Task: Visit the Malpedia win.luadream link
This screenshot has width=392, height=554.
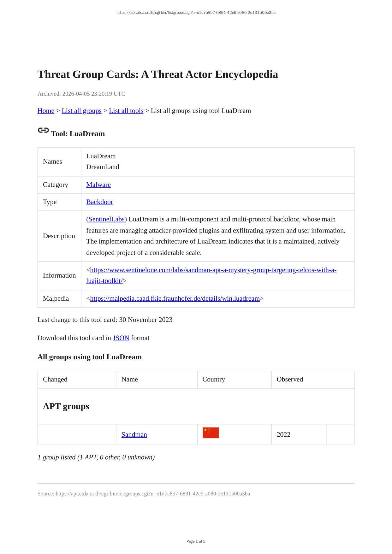Action: click(175, 298)
